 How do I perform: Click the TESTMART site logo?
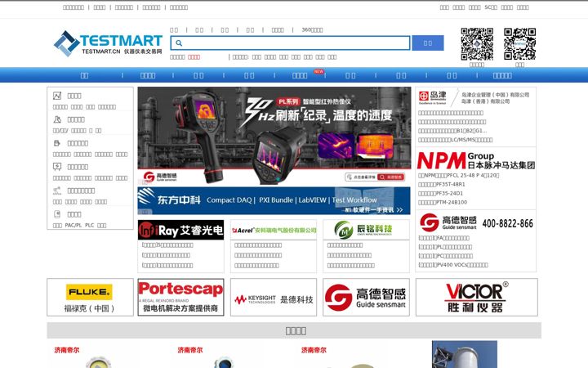coord(108,43)
